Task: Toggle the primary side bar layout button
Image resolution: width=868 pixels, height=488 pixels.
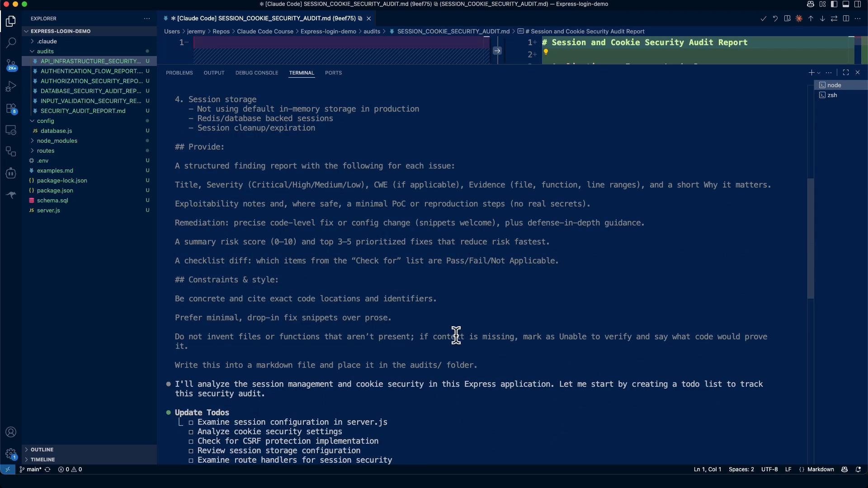Action: tap(834, 4)
